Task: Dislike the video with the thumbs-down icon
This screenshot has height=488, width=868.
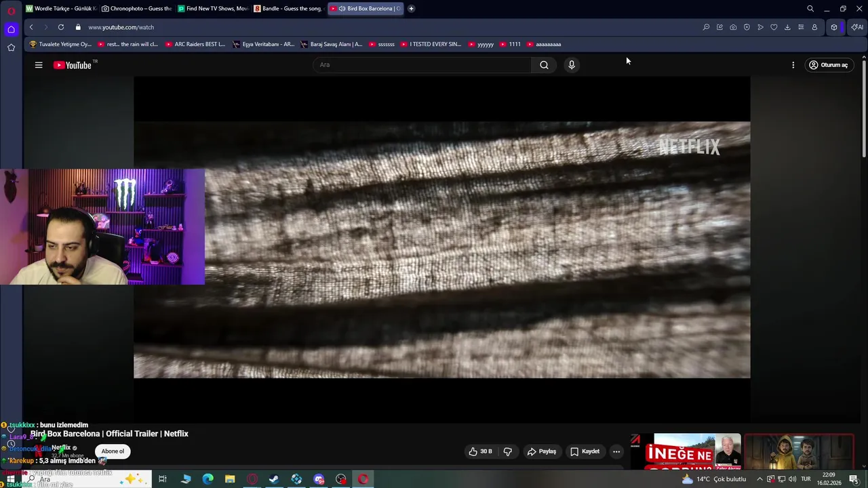Action: pos(508,451)
